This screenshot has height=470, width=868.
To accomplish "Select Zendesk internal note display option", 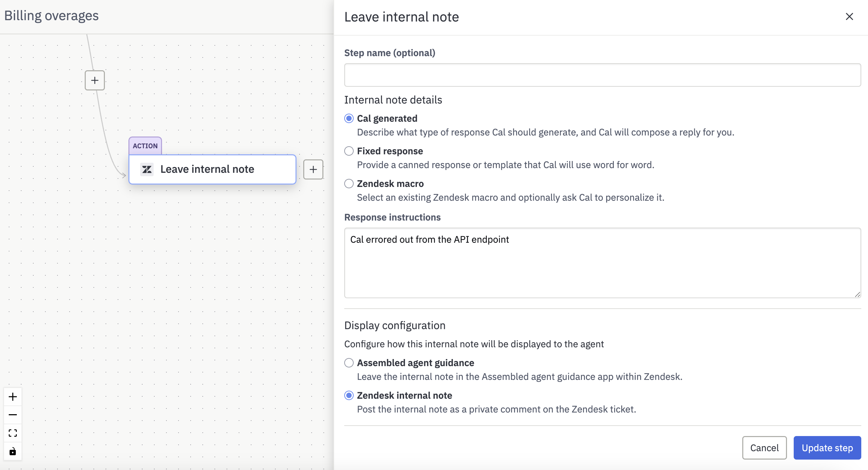I will click(x=349, y=395).
